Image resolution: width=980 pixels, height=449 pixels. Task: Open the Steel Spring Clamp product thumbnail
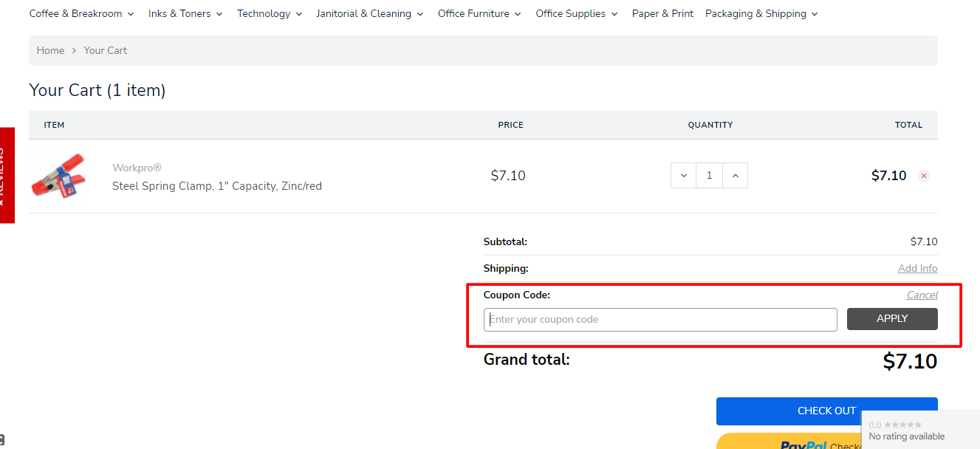pos(58,176)
